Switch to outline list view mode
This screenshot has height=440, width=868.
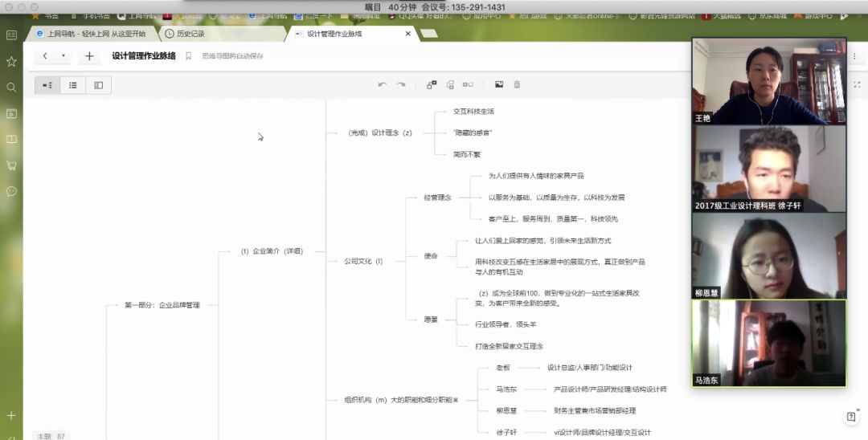[x=73, y=85]
